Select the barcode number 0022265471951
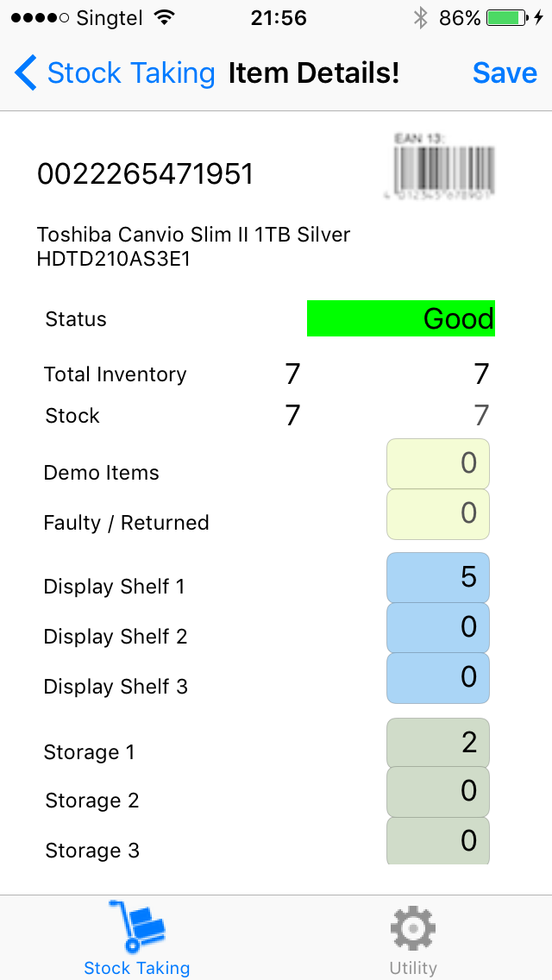Screen dimensions: 552x980 (x=145, y=174)
